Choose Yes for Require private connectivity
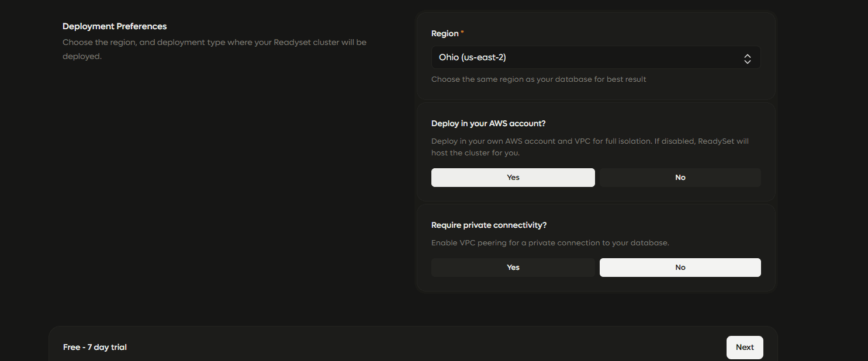 click(513, 268)
